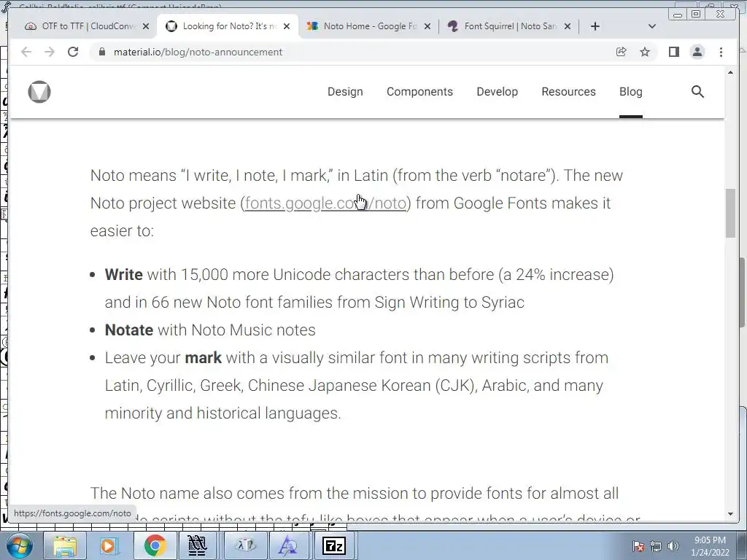The width and height of the screenshot is (747, 560).
Task: Expand the tab search chevron
Action: click(x=652, y=26)
